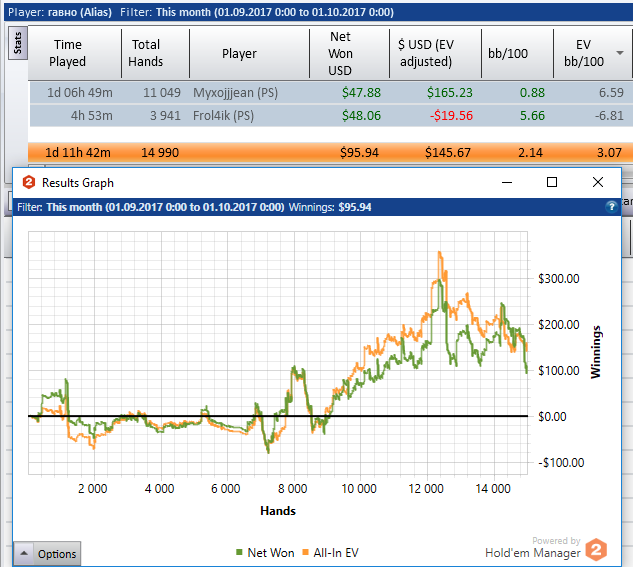Select the Myxojjjean (PS) row

click(331, 92)
